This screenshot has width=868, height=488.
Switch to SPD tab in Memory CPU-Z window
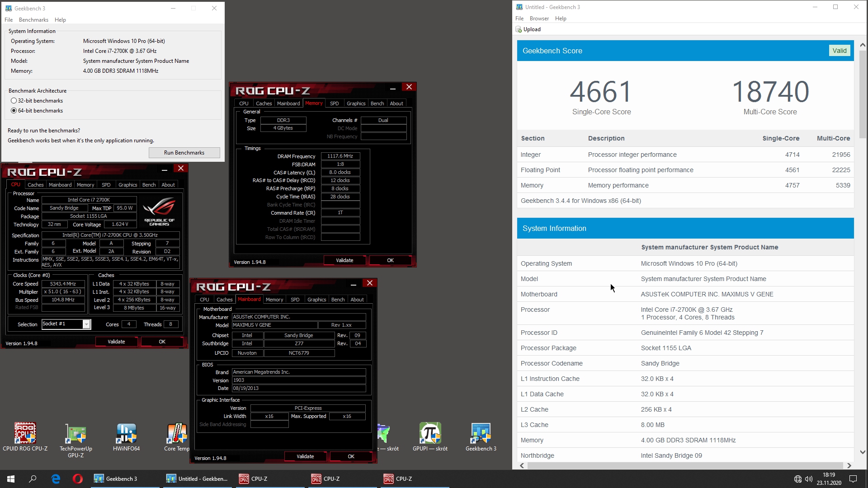coord(334,103)
